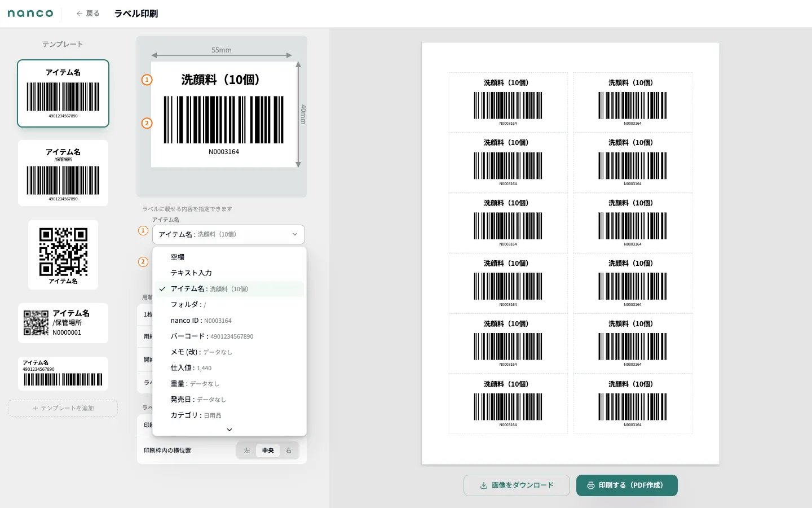Pick the フォルダ option
The width and height of the screenshot is (812, 508).
click(230, 305)
